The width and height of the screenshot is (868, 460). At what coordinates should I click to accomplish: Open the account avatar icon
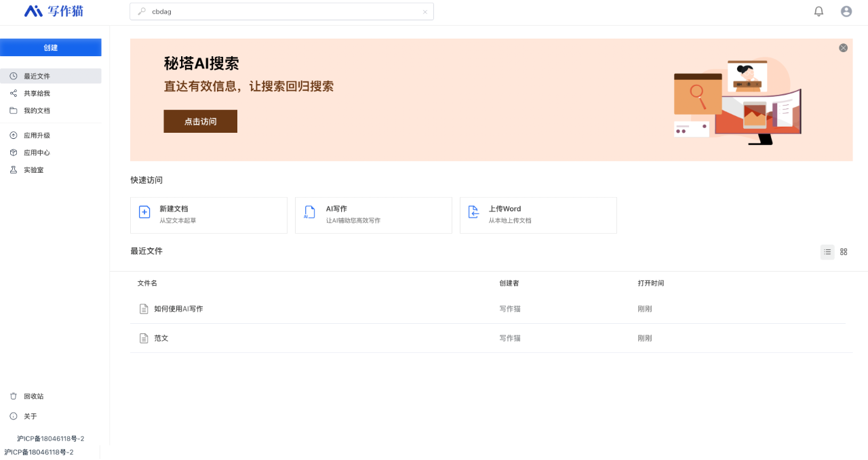point(846,11)
